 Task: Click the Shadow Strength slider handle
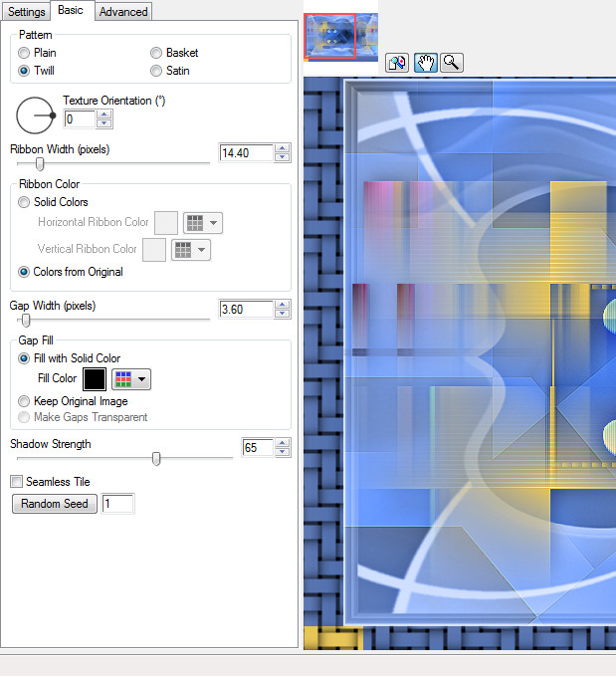pyautogui.click(x=156, y=458)
